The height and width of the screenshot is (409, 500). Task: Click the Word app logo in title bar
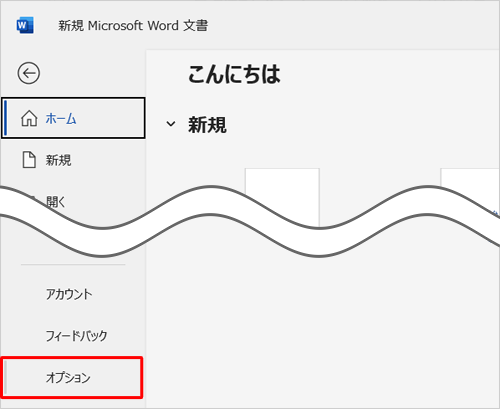pos(25,25)
